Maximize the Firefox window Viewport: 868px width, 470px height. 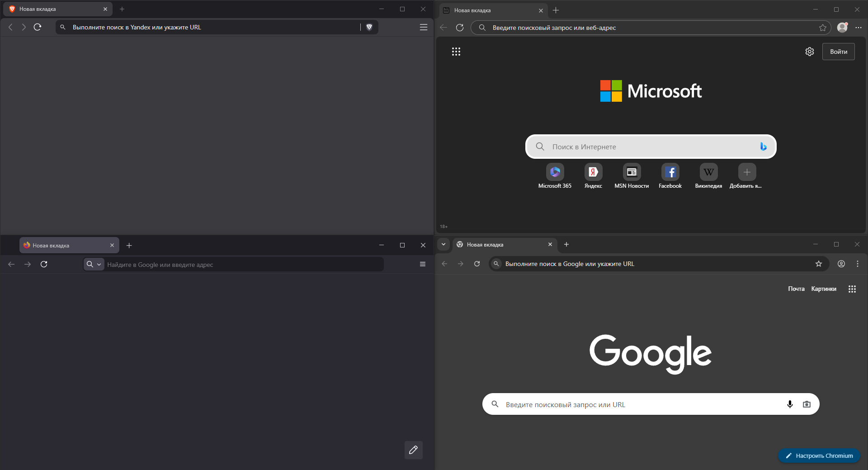[x=402, y=245]
